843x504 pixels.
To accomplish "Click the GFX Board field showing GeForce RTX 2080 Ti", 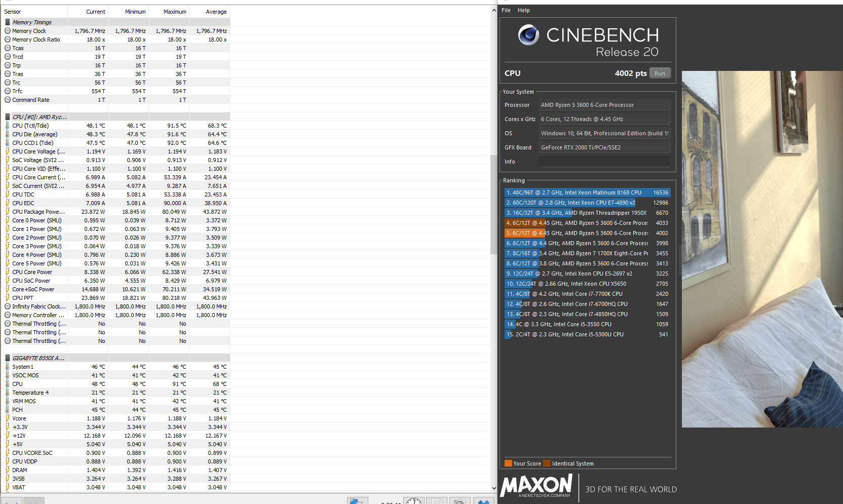I will click(x=604, y=147).
